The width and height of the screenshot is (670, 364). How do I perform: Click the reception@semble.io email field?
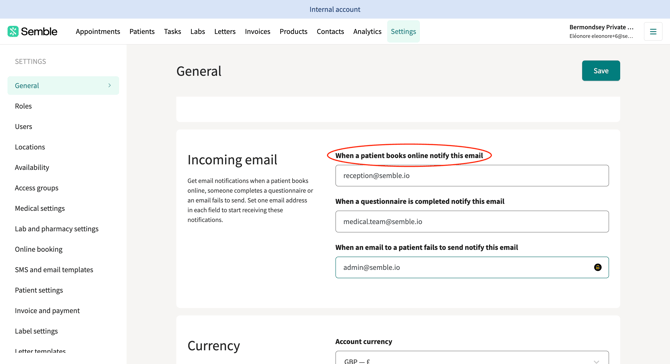(472, 176)
